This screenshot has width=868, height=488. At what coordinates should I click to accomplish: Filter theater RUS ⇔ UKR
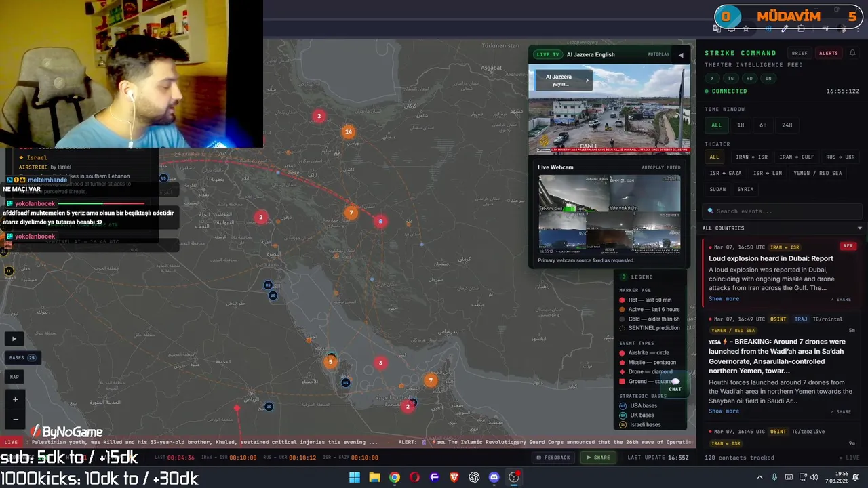click(x=840, y=157)
